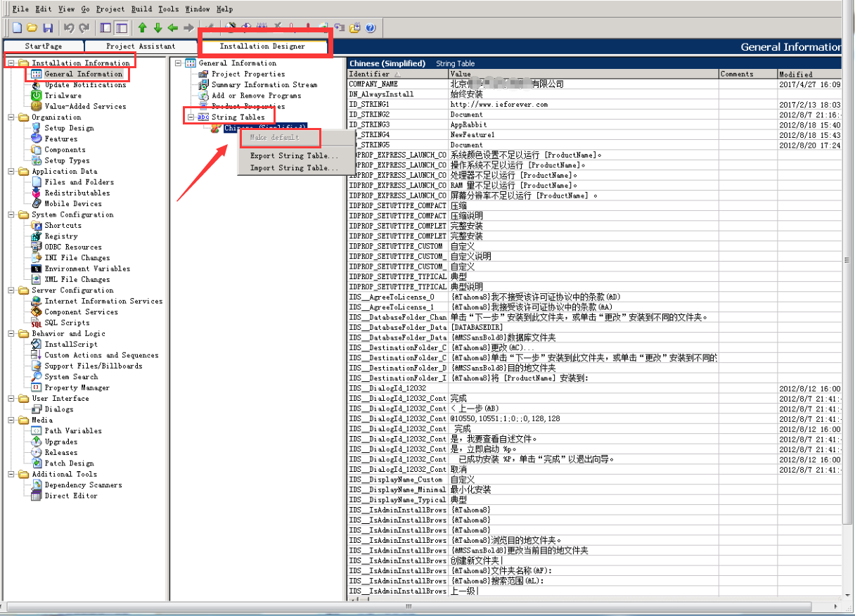855x616 pixels.
Task: Sort by the Identifier column header
Action: coord(398,74)
